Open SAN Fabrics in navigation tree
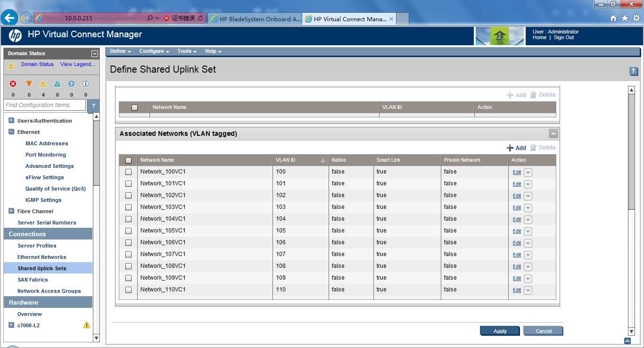 click(33, 280)
